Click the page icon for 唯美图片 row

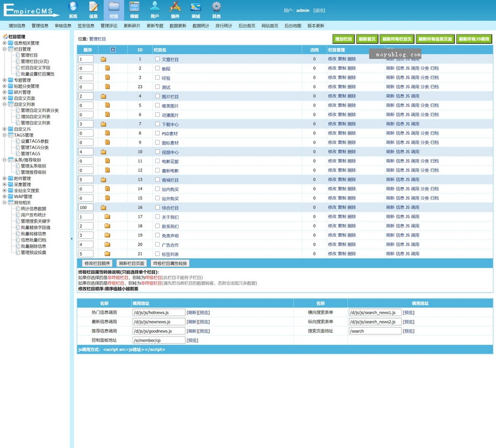click(108, 105)
